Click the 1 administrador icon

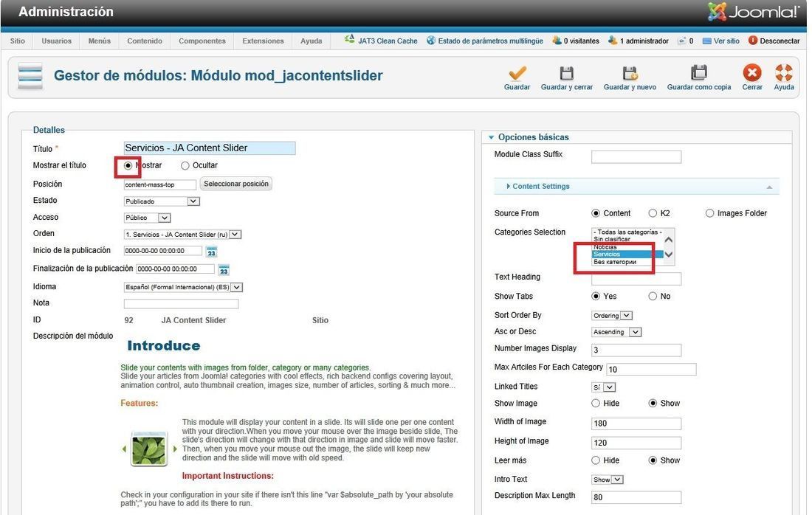click(613, 41)
